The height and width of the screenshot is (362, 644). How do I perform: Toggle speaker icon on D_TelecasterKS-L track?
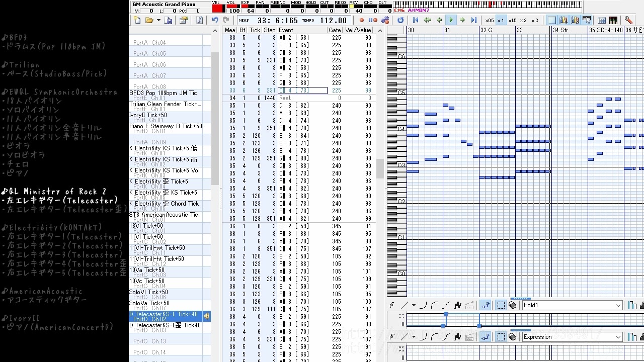(x=206, y=316)
